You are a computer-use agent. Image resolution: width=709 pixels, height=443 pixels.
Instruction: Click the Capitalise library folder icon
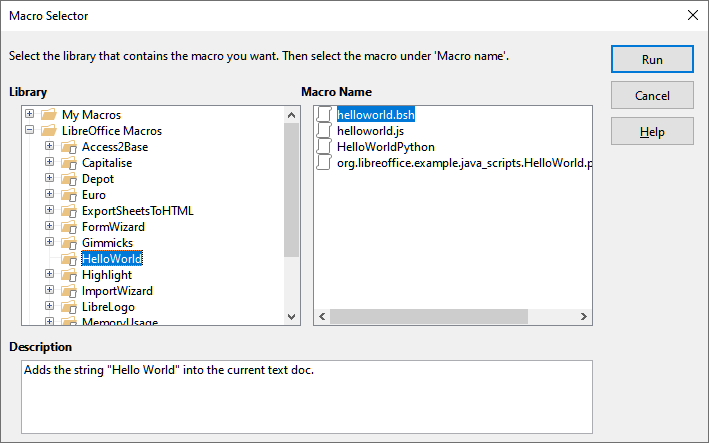click(x=69, y=163)
